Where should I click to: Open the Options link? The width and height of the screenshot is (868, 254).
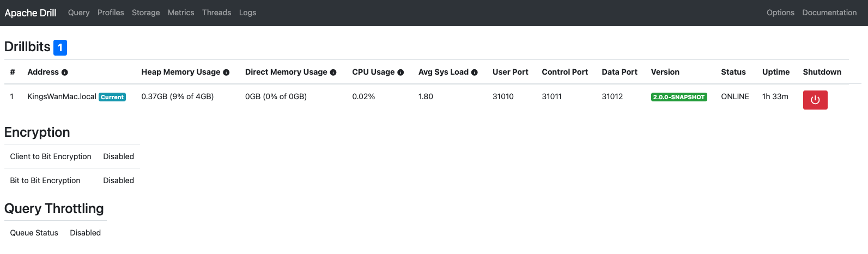click(780, 13)
